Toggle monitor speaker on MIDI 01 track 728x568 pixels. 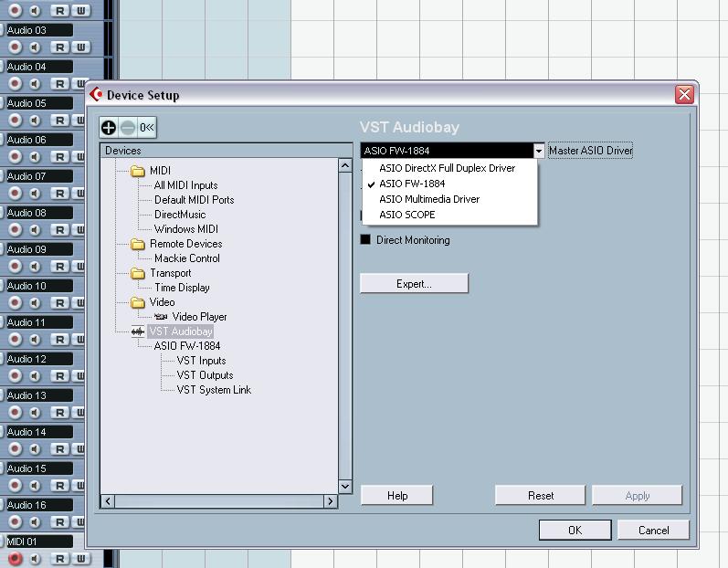tap(35, 559)
